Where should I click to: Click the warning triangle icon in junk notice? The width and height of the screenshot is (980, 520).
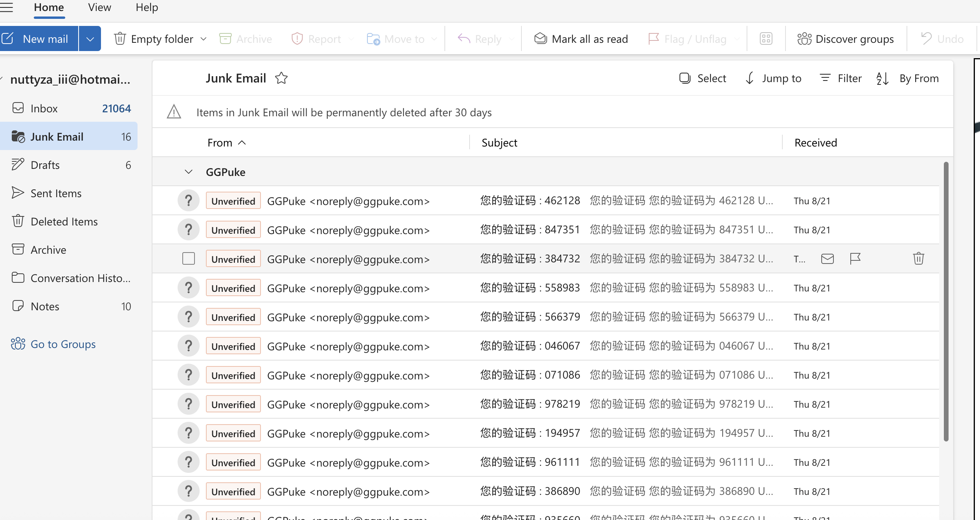click(174, 112)
